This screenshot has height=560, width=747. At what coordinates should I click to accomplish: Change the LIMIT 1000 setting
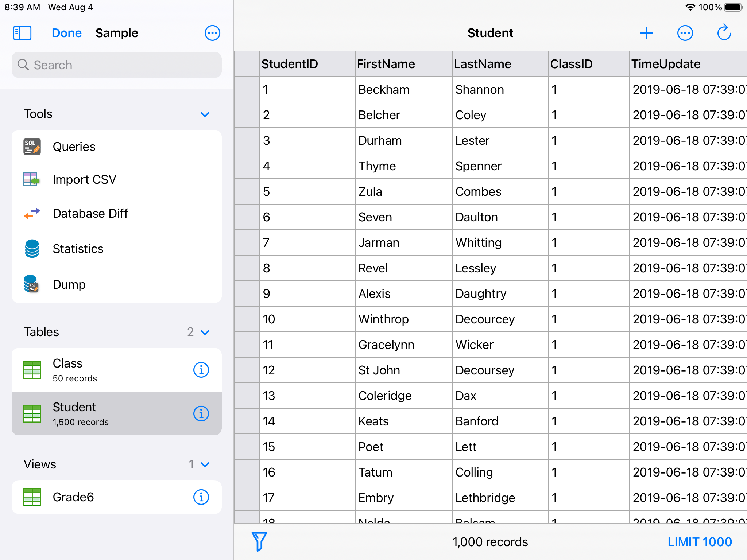pos(700,542)
